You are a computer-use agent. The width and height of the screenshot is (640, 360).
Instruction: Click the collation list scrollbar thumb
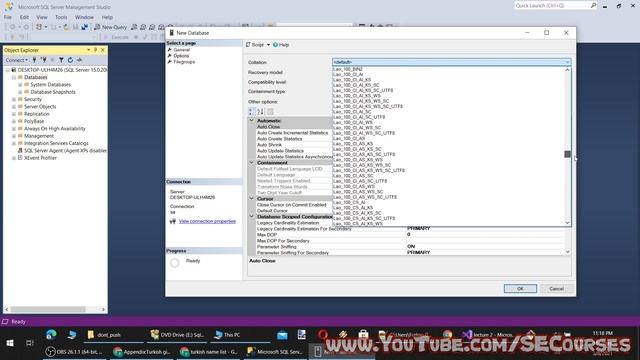coord(567,154)
